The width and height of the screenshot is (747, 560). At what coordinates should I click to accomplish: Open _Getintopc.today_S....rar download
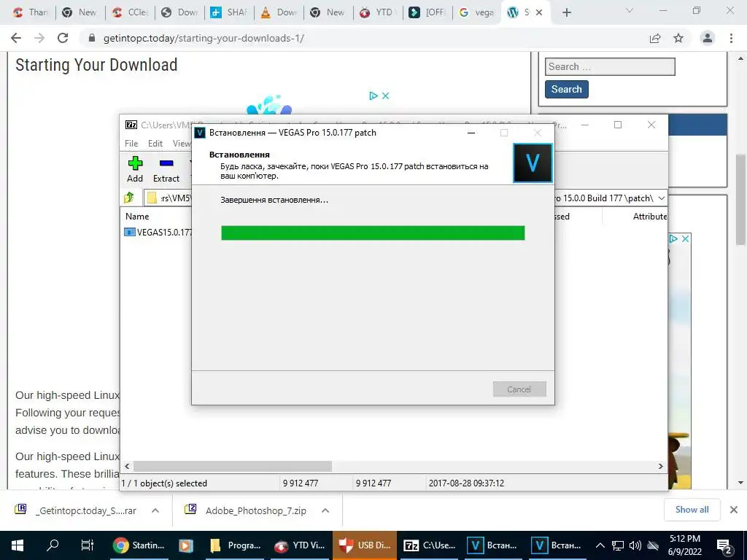point(76,510)
